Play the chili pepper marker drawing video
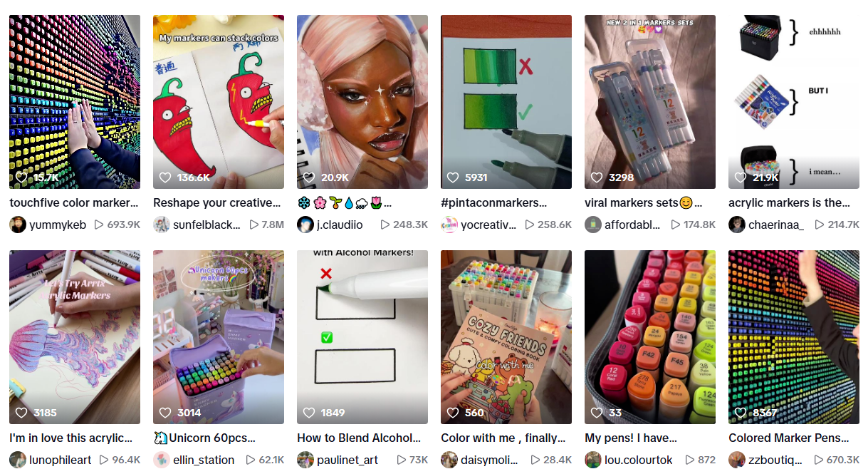Viewport: 868px width, 474px height. click(219, 102)
